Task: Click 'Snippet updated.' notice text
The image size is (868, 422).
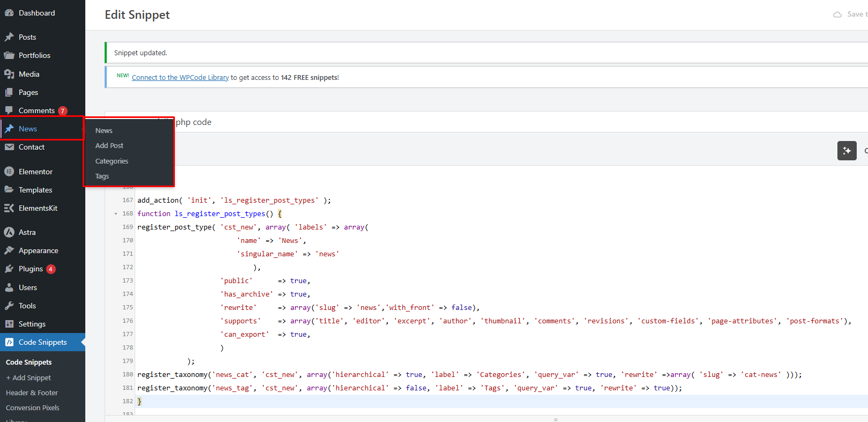Action: click(141, 53)
